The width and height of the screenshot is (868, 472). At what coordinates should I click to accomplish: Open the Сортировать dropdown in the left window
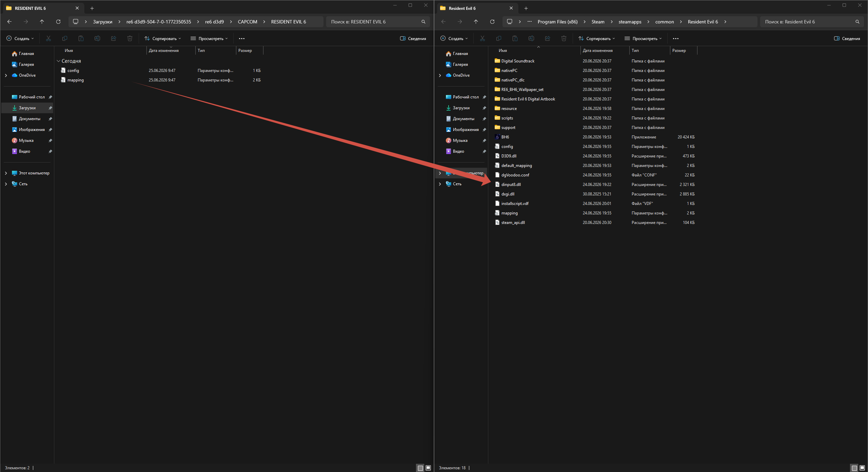(x=163, y=38)
